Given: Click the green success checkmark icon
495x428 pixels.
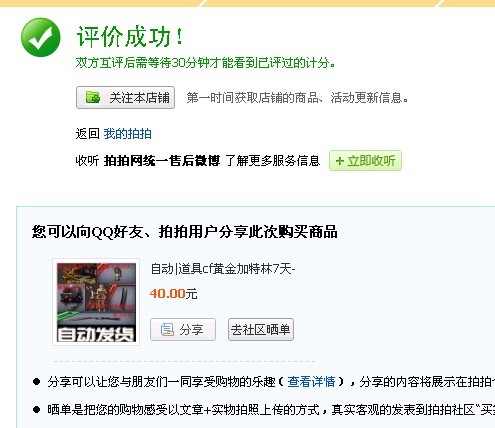Looking at the screenshot, I should click(41, 37).
